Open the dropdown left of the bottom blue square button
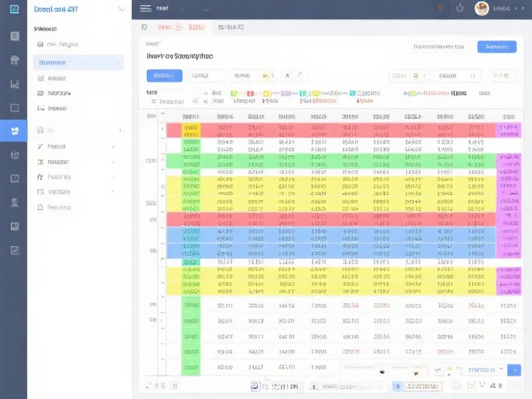Viewport: 532px width, 399px height. click(485, 370)
